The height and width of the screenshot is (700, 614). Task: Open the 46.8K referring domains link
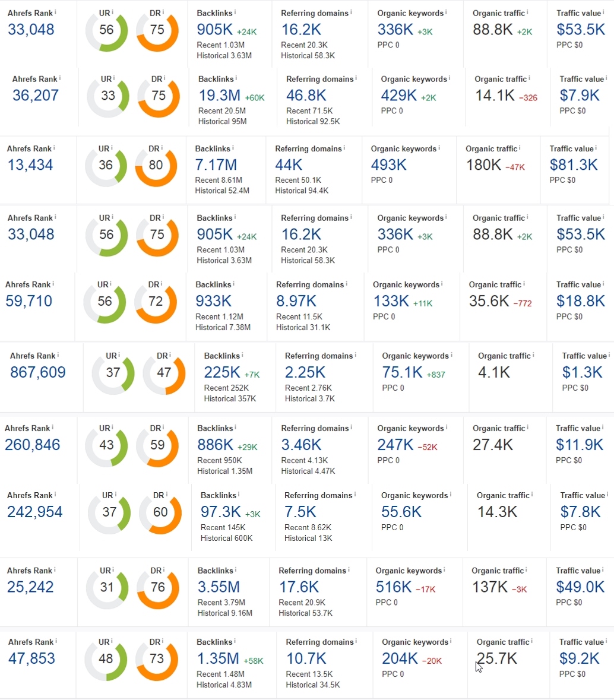pyautogui.click(x=306, y=95)
